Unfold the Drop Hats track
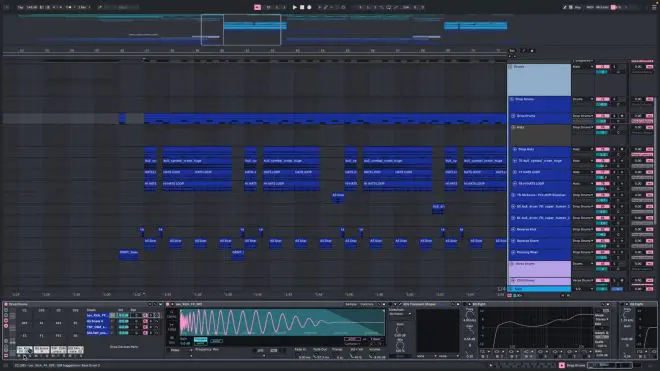Image resolution: width=660 pixels, height=371 pixels. (515, 149)
